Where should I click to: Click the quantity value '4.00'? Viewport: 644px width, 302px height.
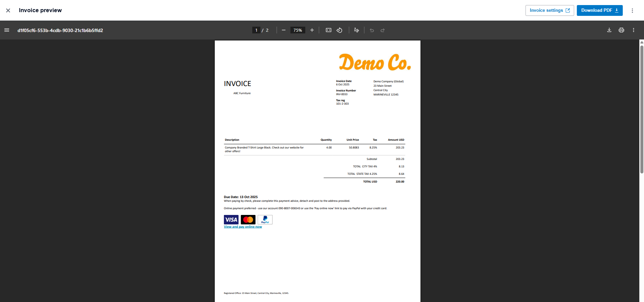(x=329, y=147)
